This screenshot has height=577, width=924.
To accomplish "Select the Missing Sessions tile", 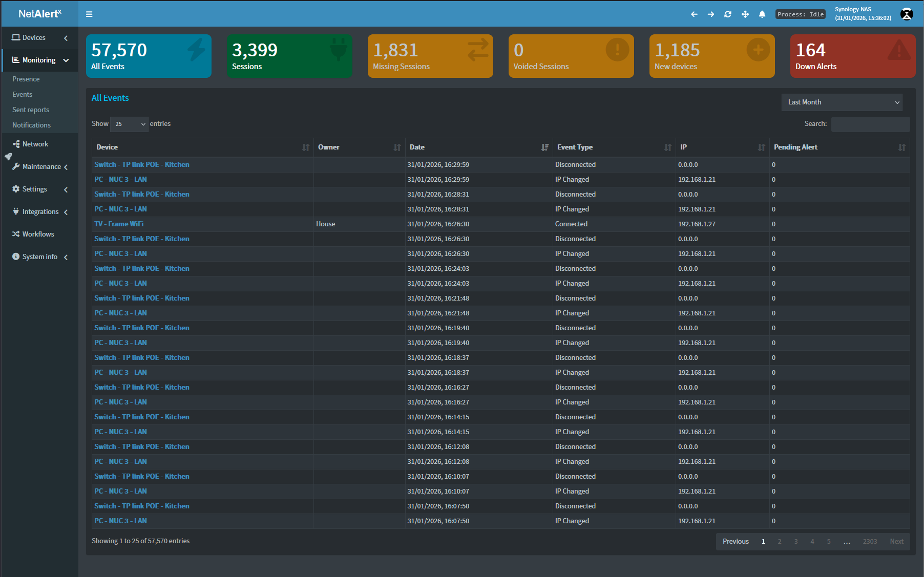I will click(x=430, y=56).
